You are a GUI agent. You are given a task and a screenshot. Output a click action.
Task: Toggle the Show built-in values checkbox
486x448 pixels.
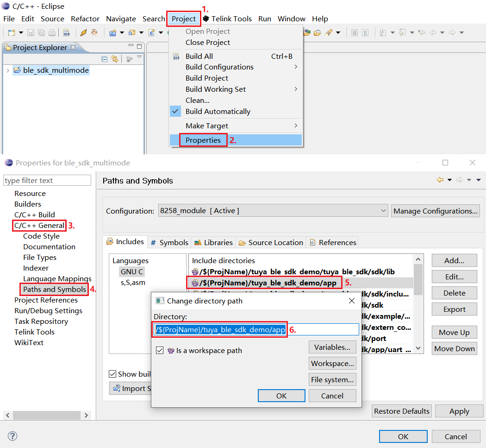coord(112,374)
